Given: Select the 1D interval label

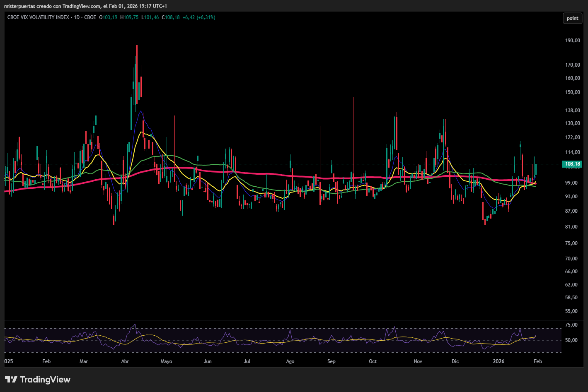Looking at the screenshot, I should coord(76,17).
